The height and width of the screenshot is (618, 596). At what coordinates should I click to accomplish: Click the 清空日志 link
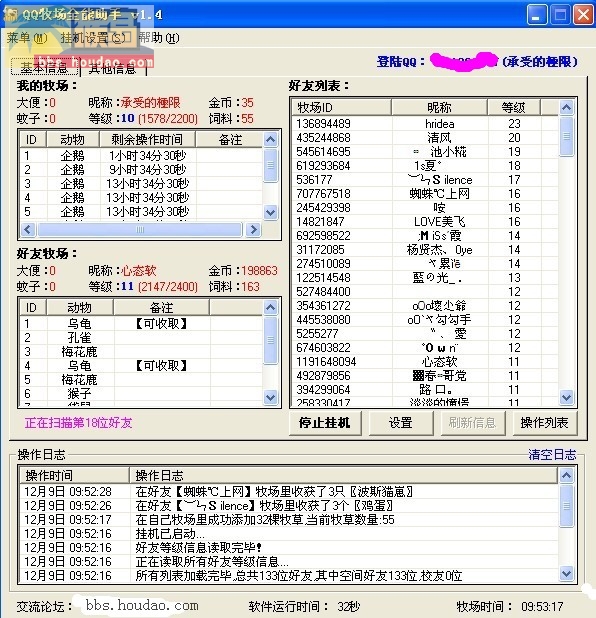(x=552, y=455)
